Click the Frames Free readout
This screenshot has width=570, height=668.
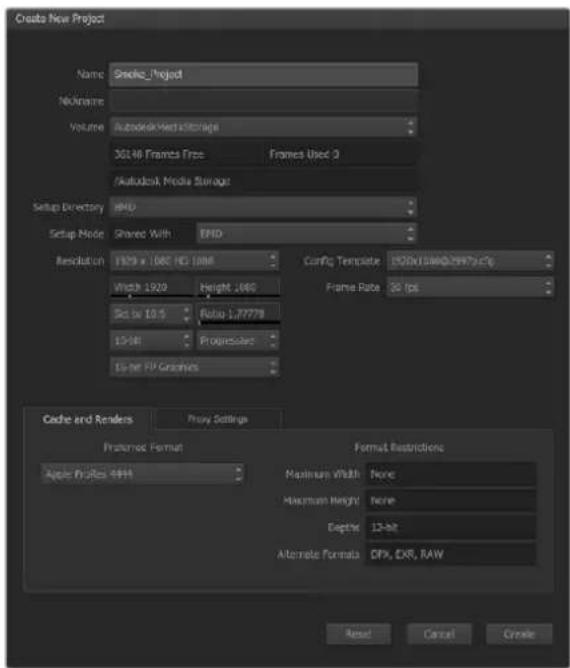[x=159, y=154]
